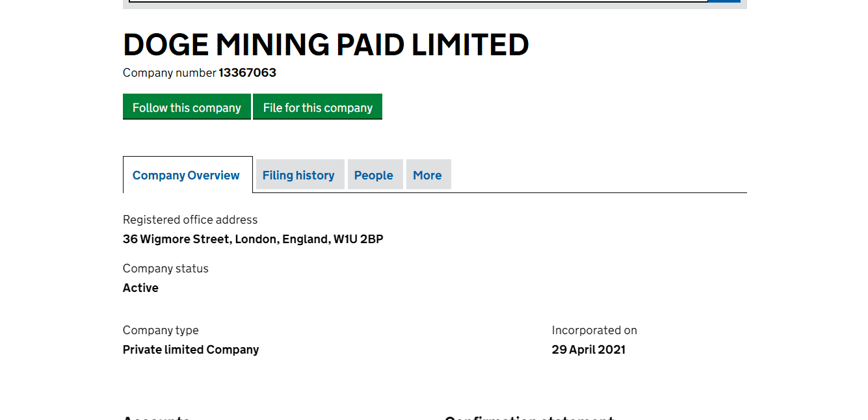Select the Company Overview tab
Image resolution: width=868 pixels, height=420 pixels.
[x=186, y=175]
